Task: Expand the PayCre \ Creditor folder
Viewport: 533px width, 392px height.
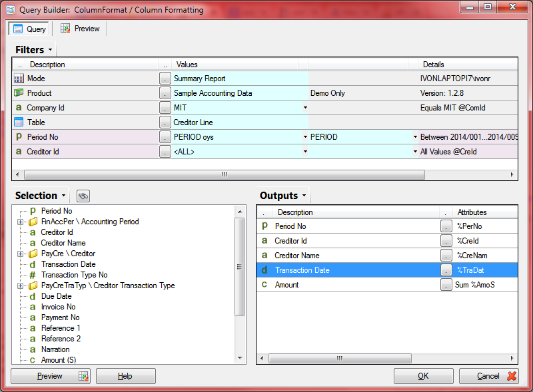Action: click(21, 254)
